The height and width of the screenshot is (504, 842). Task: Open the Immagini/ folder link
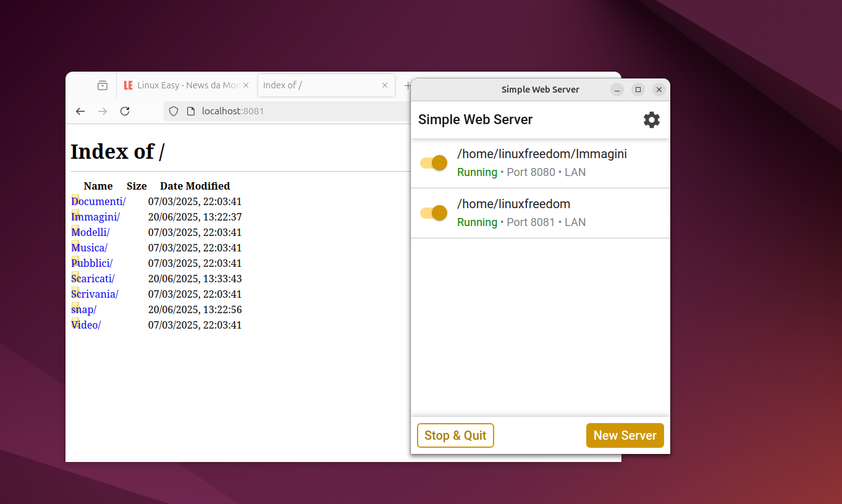click(96, 217)
